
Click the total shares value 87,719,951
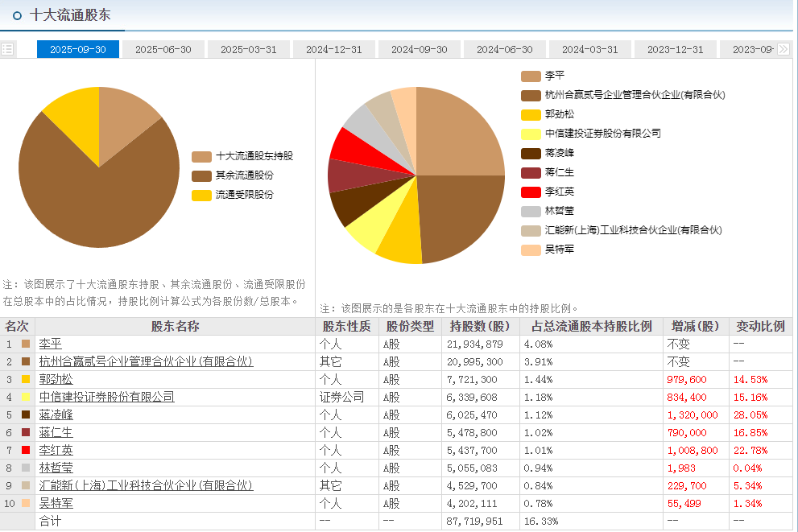[475, 522]
